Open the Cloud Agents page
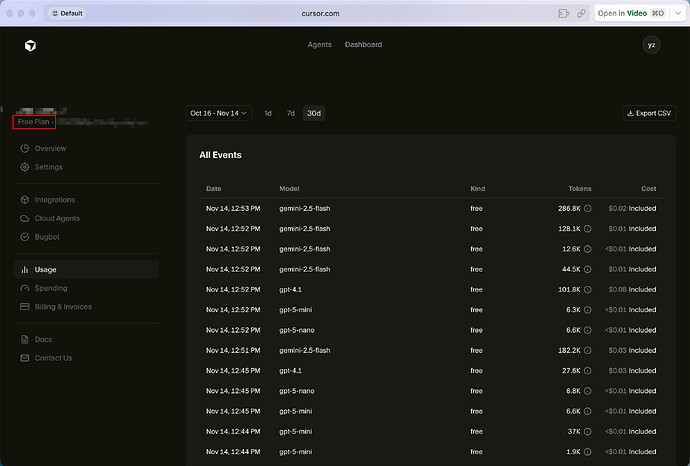Screen dimensions: 690x466 pos(86,218)
